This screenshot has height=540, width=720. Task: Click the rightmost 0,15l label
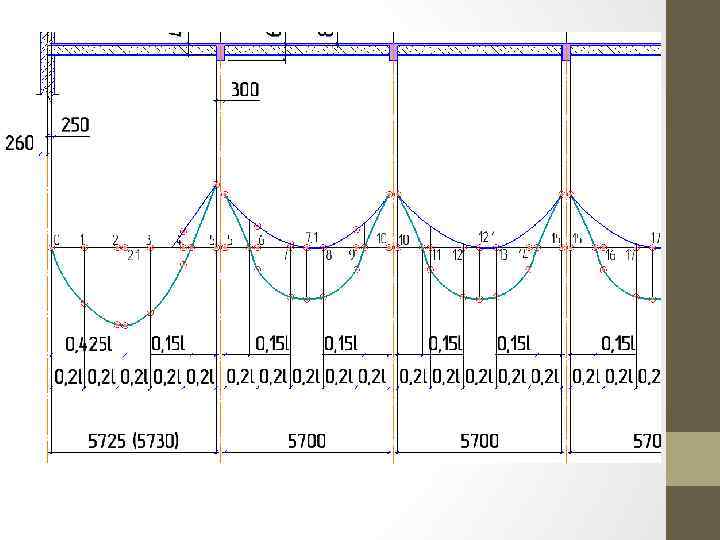(619, 343)
